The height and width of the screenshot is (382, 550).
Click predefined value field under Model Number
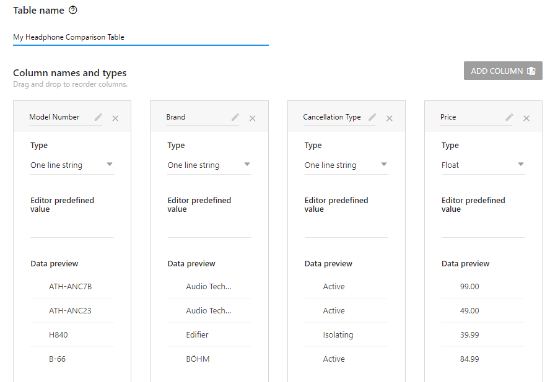[72, 229]
